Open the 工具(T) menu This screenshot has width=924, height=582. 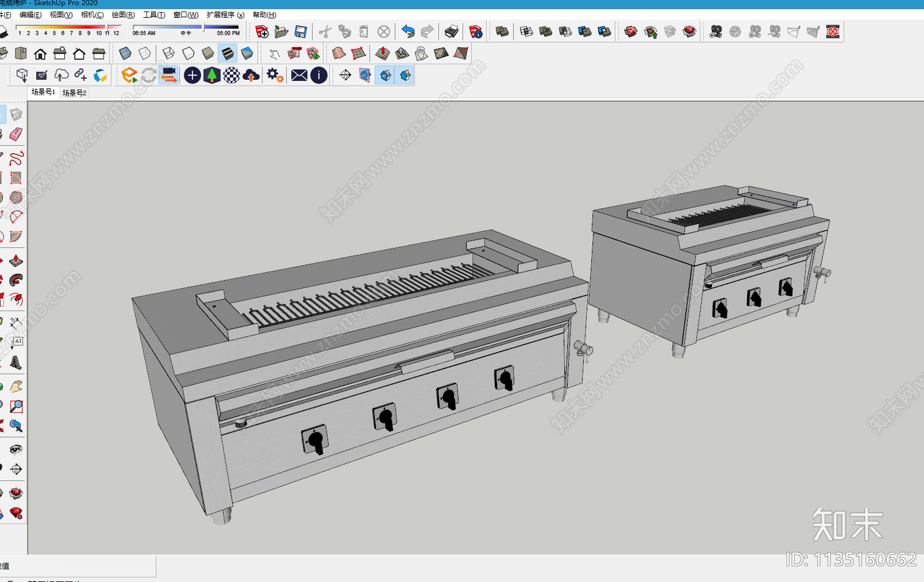(x=154, y=14)
